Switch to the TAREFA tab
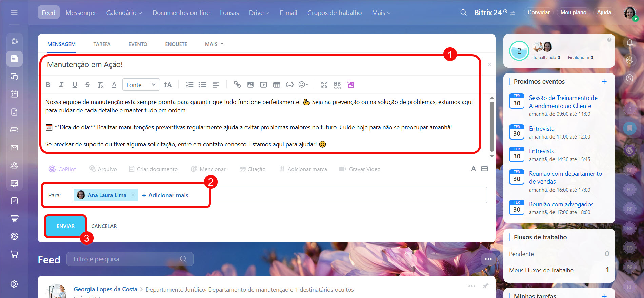Screen dimensions: 644x298 tap(102, 44)
